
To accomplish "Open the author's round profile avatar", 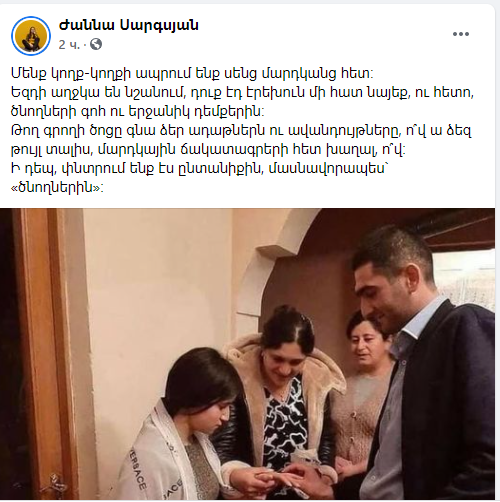I will click(31, 36).
